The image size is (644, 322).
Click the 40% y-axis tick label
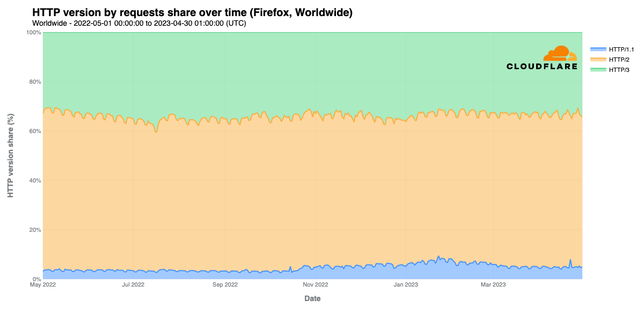click(35, 180)
